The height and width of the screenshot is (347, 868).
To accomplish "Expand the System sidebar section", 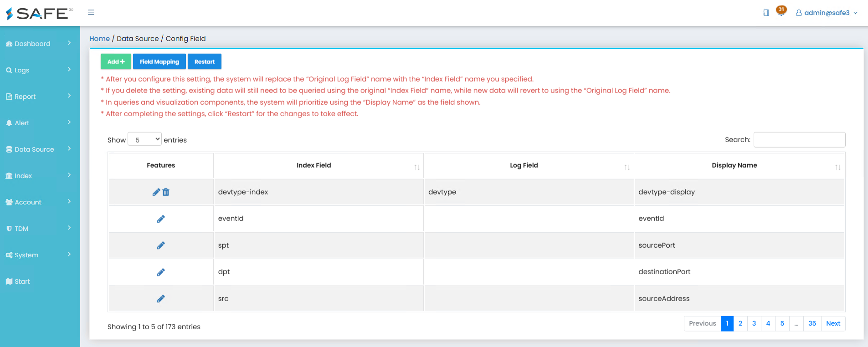I will (40, 255).
